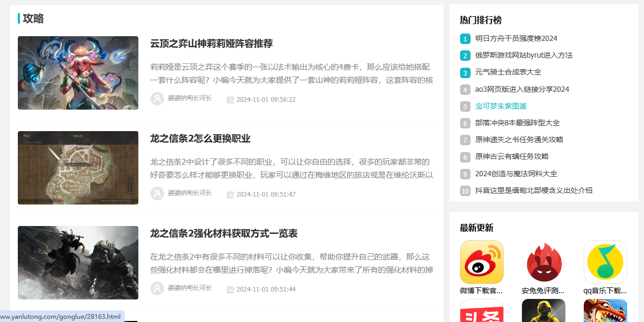Click calendar icon next to 2024-11-01 09:51:47
644x322 pixels.
coord(230,195)
